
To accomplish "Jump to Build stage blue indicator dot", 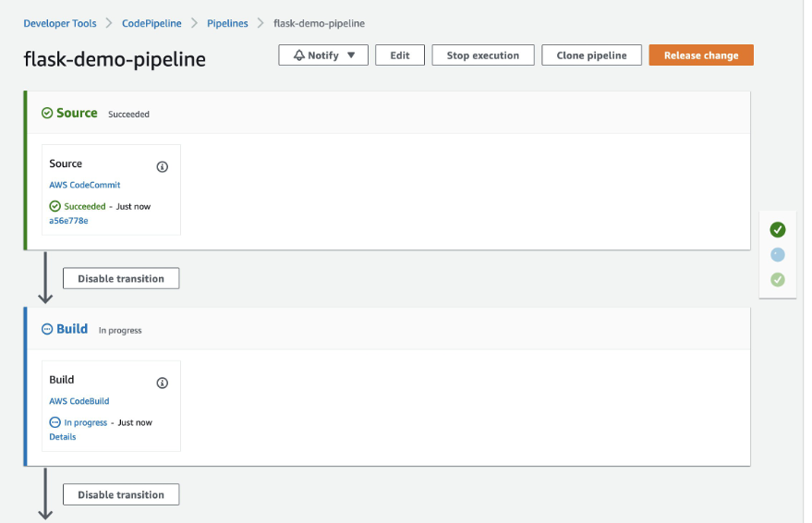I will tap(777, 255).
